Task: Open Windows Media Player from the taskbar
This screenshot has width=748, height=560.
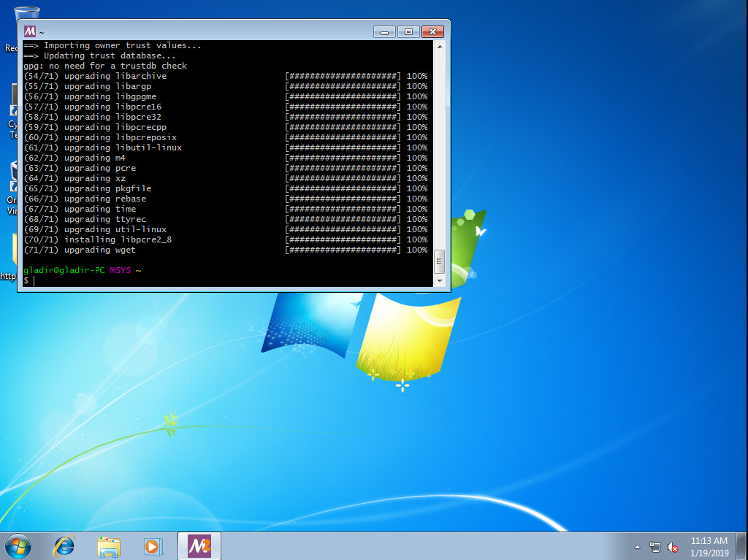Action: pyautogui.click(x=152, y=545)
